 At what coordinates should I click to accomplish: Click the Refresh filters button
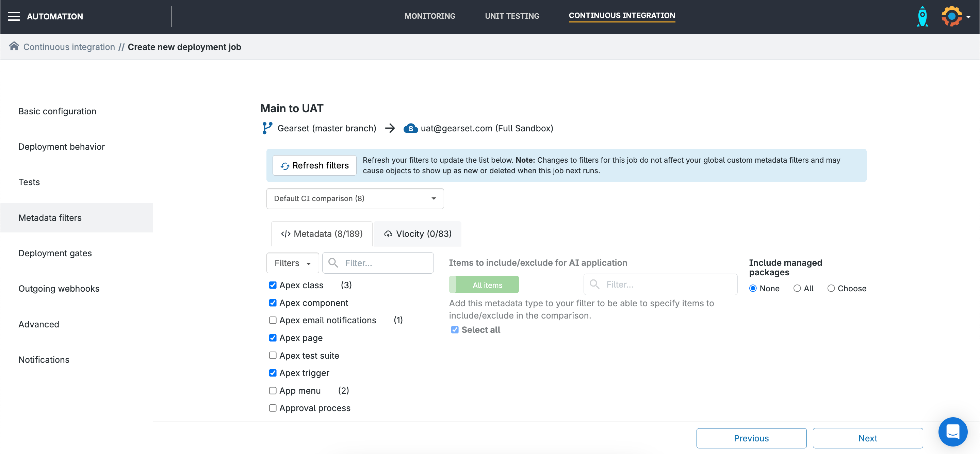[314, 165]
